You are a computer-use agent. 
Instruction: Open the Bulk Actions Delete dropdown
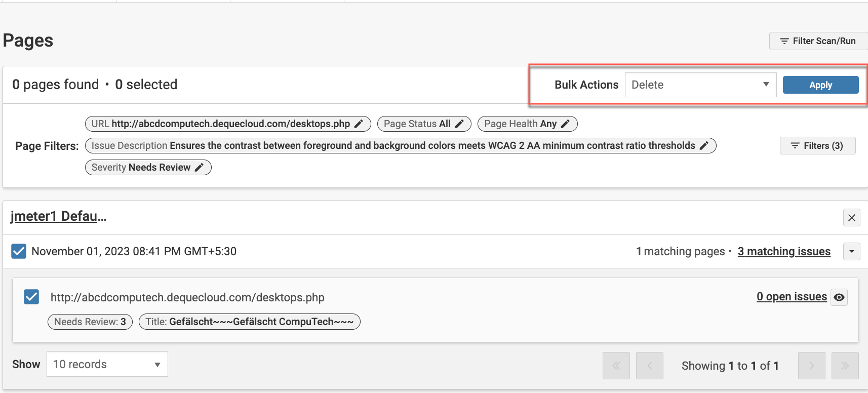point(700,85)
